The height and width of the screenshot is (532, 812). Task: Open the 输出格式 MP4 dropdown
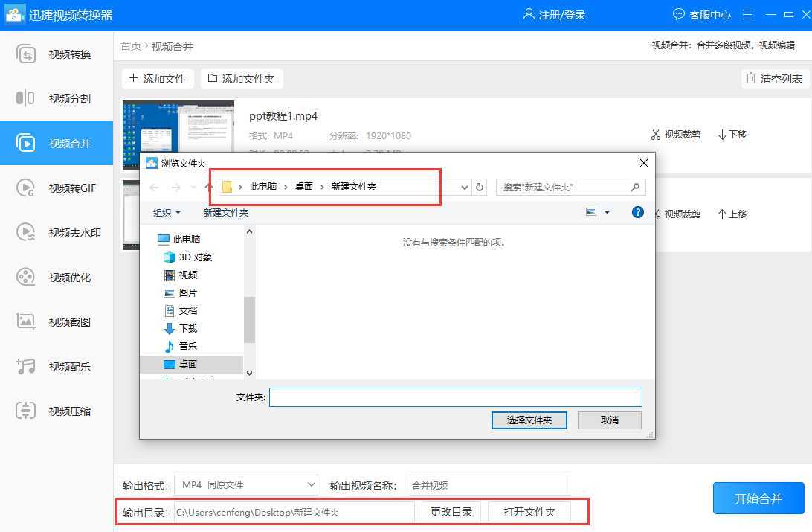246,485
